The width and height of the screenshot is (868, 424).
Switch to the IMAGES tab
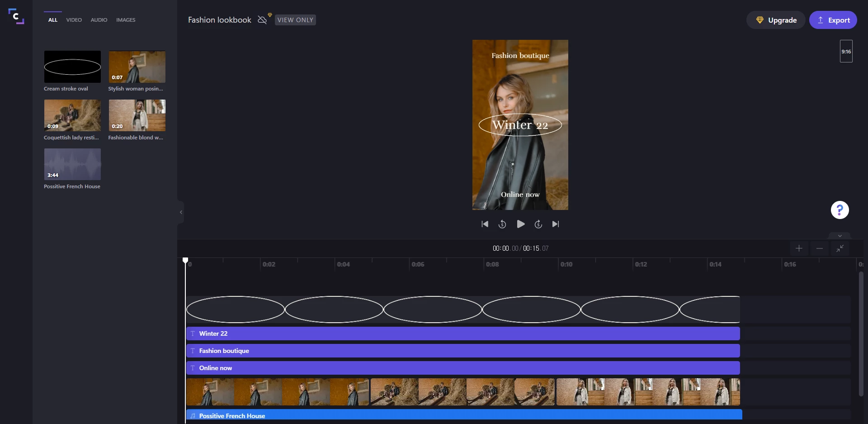126,19
